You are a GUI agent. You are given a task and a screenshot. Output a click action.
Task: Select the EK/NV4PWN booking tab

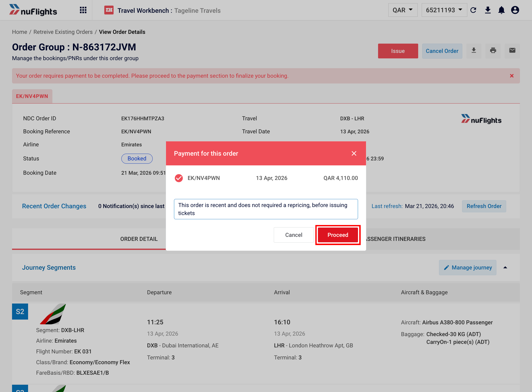pyautogui.click(x=32, y=96)
